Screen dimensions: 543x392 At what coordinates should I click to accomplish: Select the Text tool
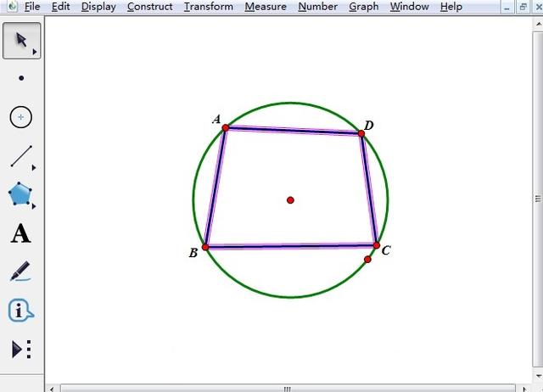20,233
